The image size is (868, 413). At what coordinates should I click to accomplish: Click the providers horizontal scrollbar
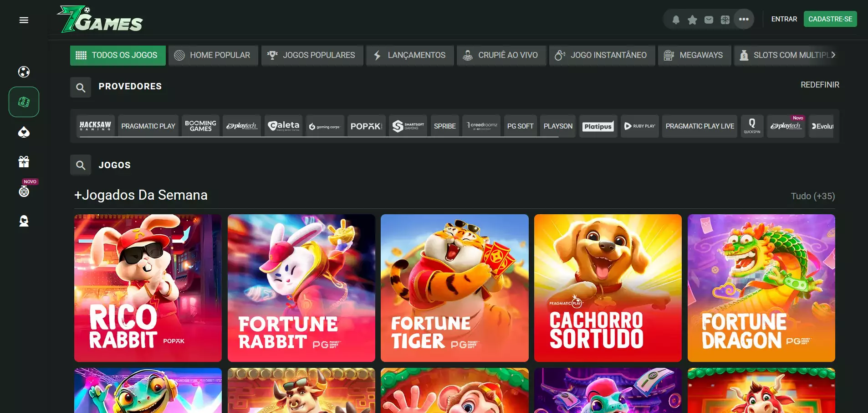(319, 137)
